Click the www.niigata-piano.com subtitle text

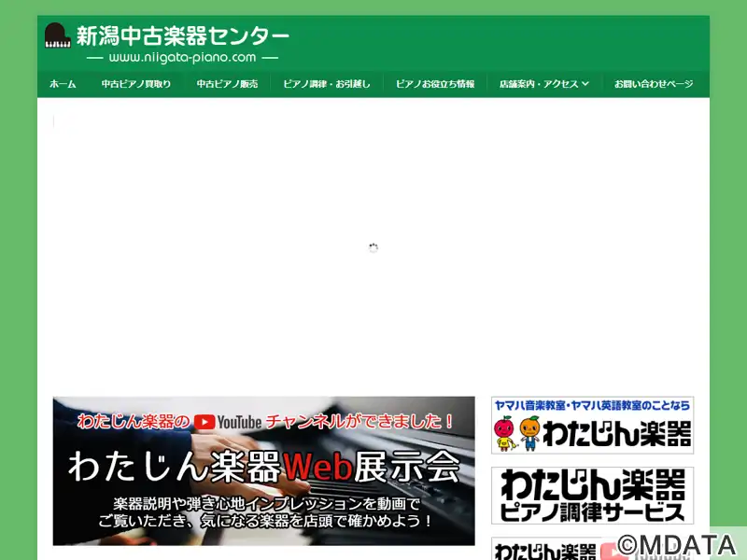click(x=182, y=58)
